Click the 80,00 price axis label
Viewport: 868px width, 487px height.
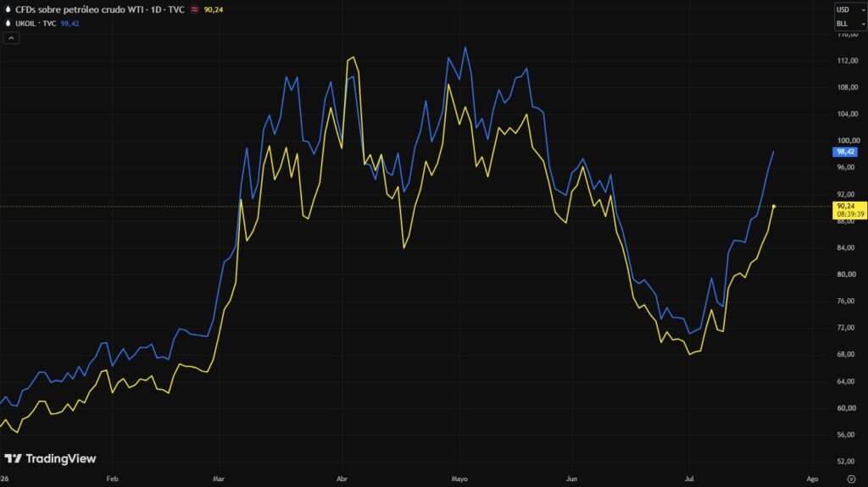848,274
